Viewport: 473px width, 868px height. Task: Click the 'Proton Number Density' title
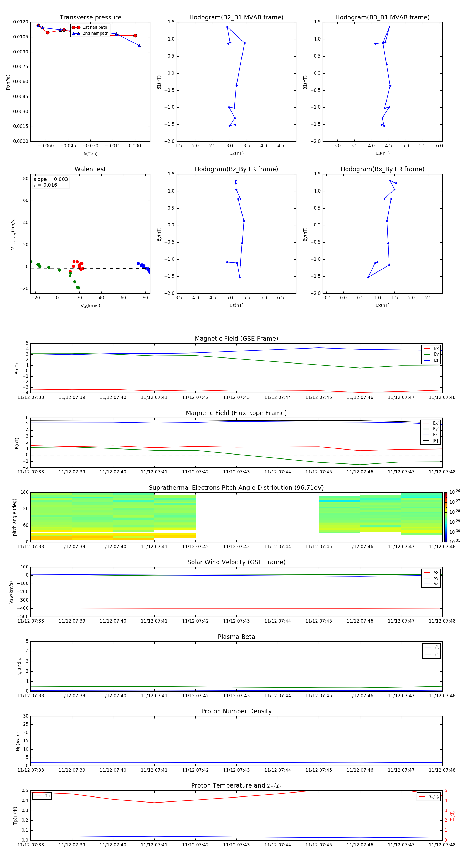click(236, 711)
